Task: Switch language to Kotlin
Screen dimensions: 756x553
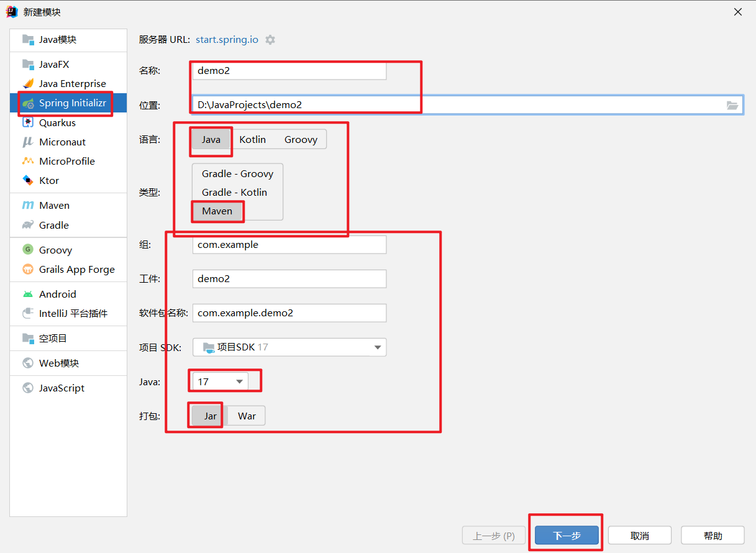Action: 252,140
